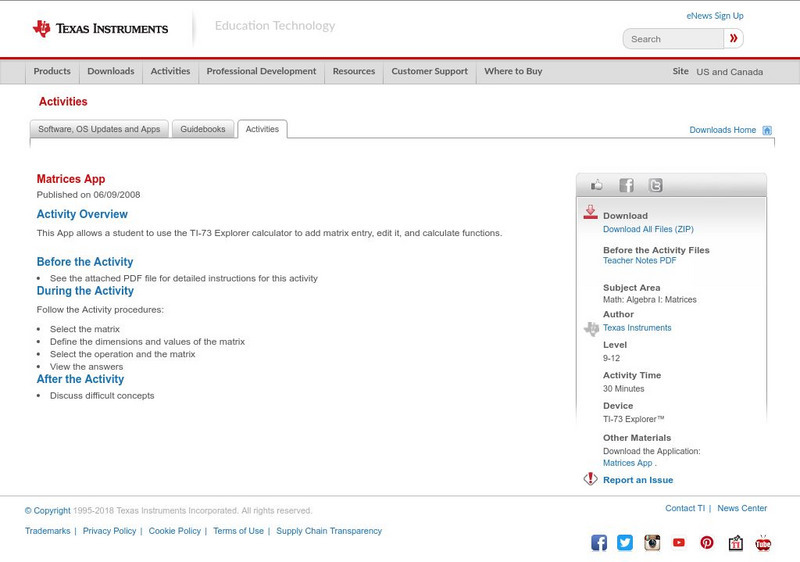Click 'Published on 06/09/2008' text
Viewport: 800px width, 562px height.
[x=88, y=195]
